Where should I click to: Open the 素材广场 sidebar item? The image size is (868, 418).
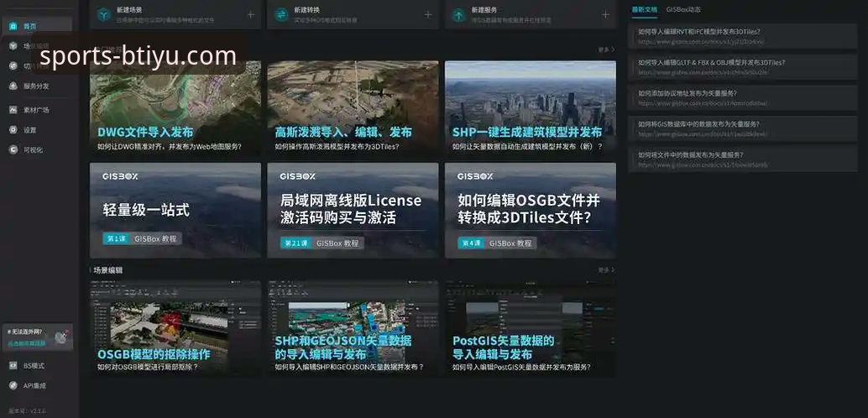37,110
